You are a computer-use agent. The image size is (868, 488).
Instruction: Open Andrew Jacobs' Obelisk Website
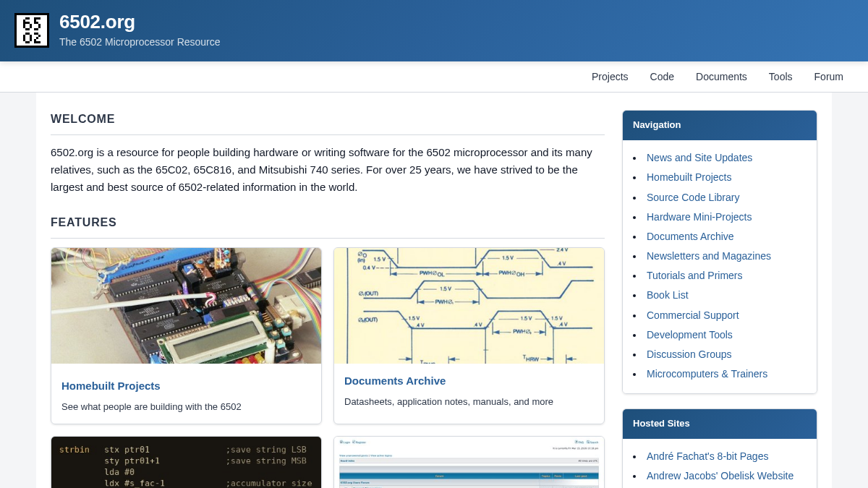[x=720, y=476]
